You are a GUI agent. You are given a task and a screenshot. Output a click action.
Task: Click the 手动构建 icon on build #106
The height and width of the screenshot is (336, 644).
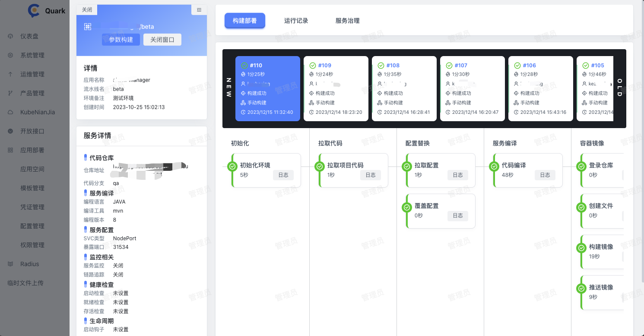tap(516, 103)
